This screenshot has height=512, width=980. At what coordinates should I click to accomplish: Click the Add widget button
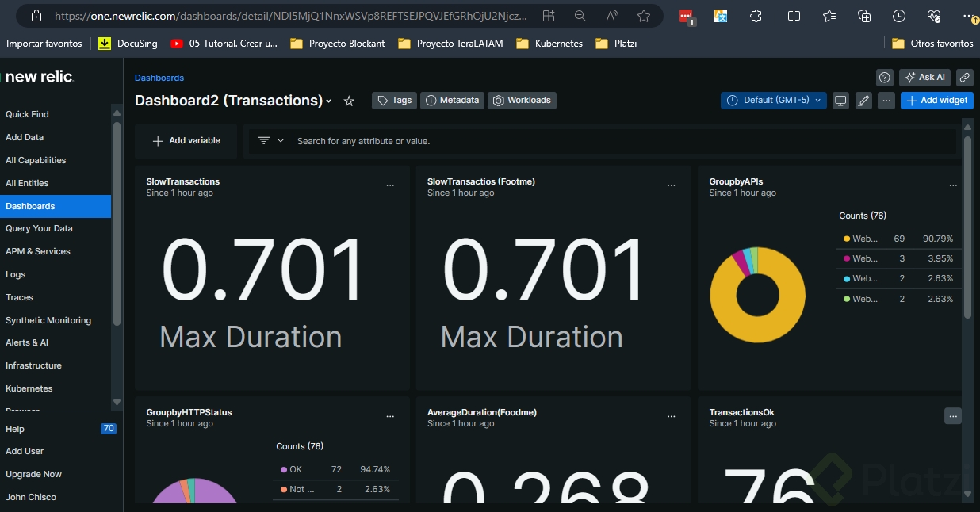(936, 101)
